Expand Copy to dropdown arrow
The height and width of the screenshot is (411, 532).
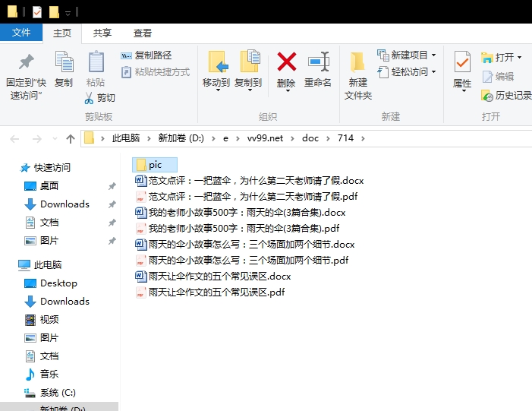coord(250,90)
